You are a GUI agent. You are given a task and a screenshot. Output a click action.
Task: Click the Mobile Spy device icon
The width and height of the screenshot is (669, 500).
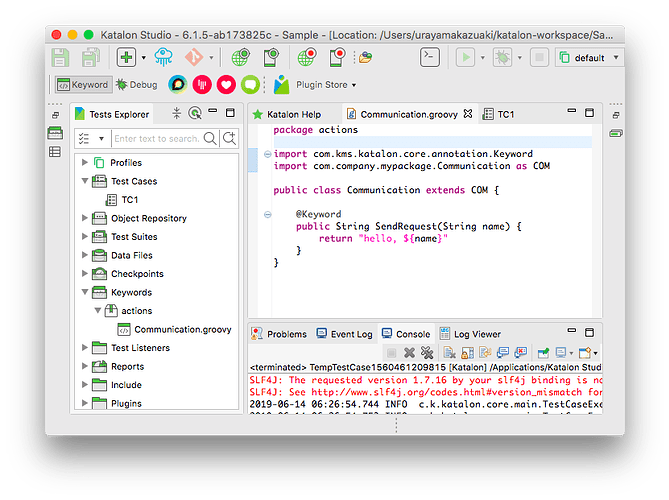click(271, 57)
